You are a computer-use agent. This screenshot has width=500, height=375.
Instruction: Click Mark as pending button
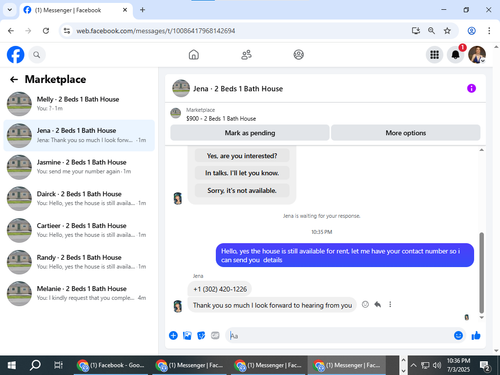[250, 133]
